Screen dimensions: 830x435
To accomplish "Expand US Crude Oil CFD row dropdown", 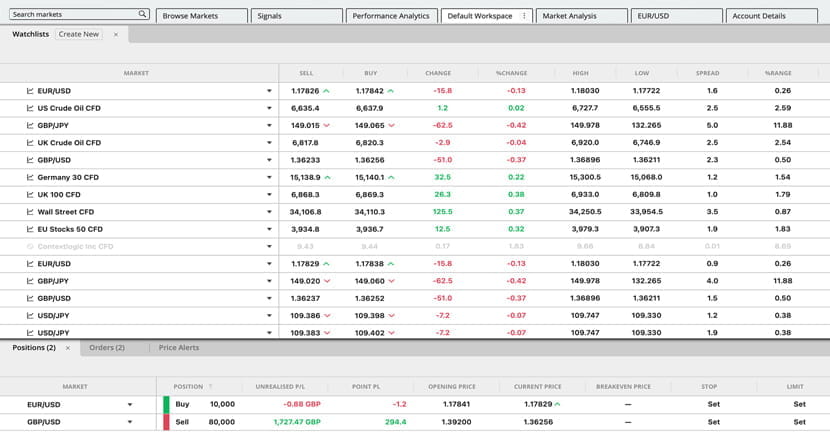I will [x=269, y=108].
